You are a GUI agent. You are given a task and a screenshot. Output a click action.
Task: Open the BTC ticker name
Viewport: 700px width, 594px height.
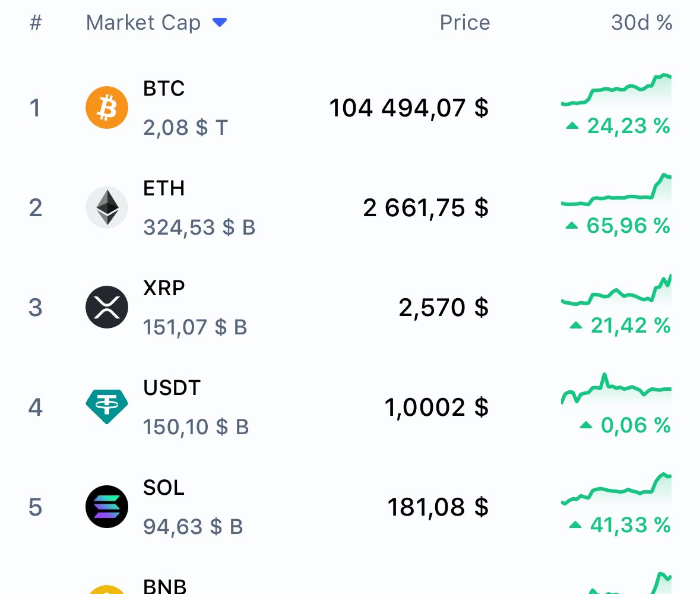point(164,89)
